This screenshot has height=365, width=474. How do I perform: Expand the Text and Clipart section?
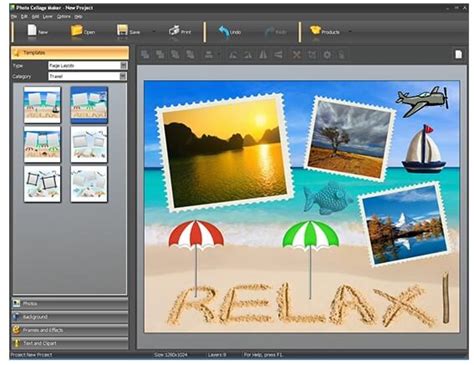[70, 343]
